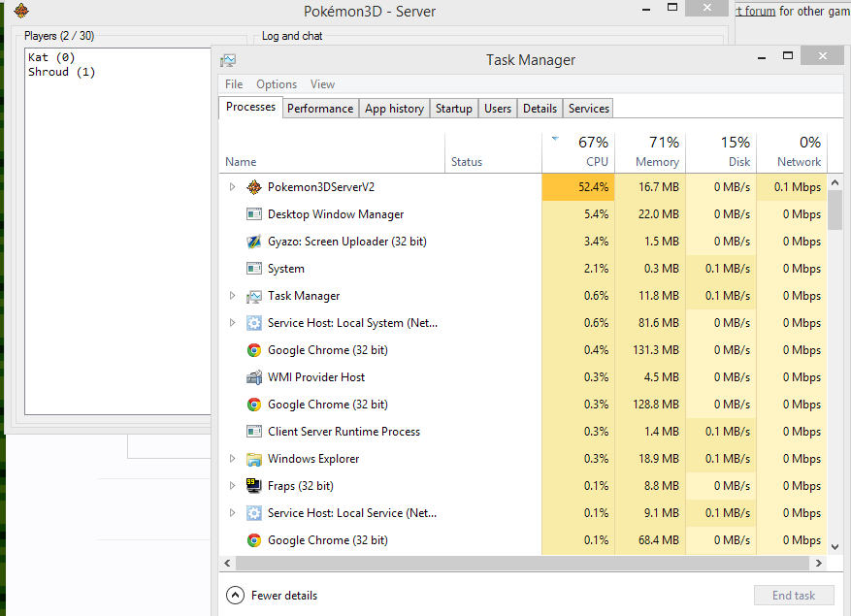Select player Kat (0) in server list
The image size is (851, 616).
click(x=51, y=57)
